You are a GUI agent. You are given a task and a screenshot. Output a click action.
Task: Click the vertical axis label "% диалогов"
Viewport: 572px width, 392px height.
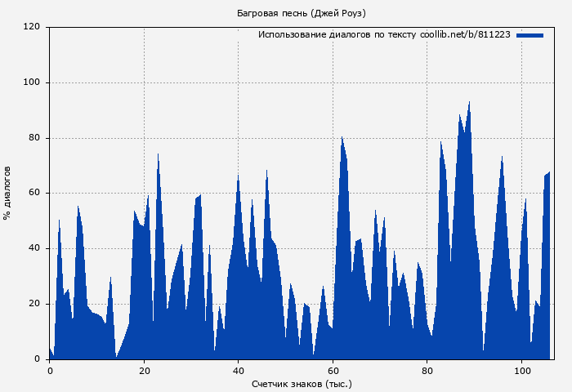coord(7,193)
